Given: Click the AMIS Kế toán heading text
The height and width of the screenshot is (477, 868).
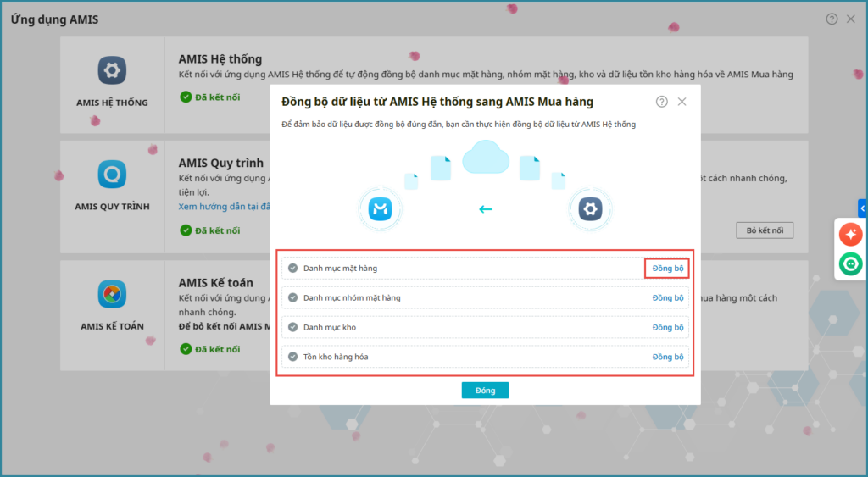Looking at the screenshot, I should tap(216, 283).
